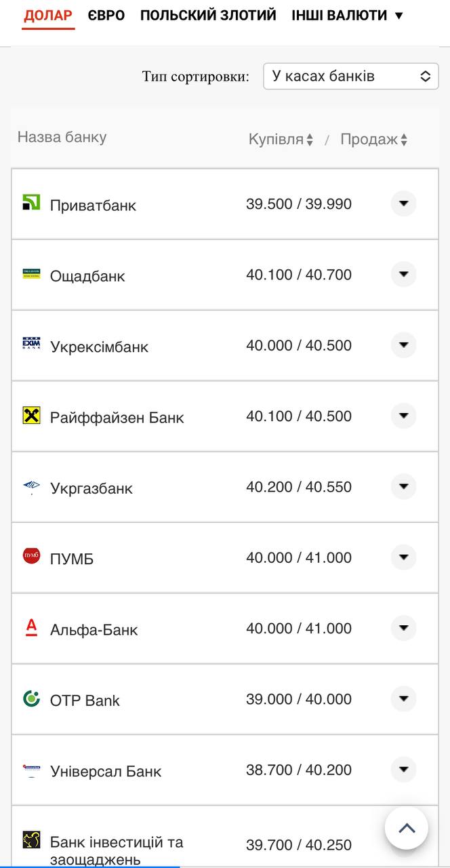Expand the Ощадбанк row arrow
Viewport: 450px width, 868px height.
click(x=404, y=274)
